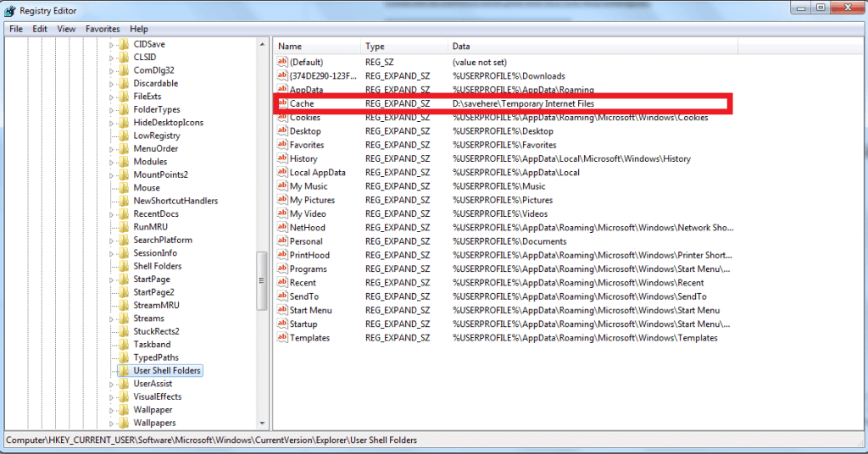868x454 pixels.
Task: Select the LowRegistry key
Action: point(157,136)
